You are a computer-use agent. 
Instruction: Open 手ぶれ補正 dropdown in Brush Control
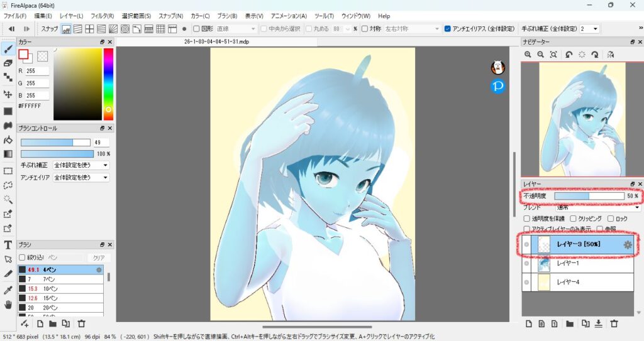click(x=81, y=165)
